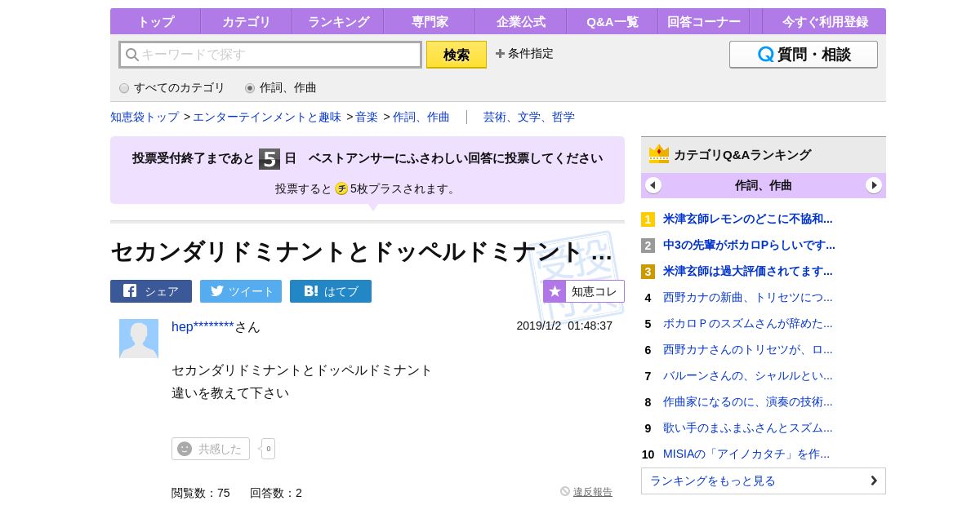Add to 知恵コレ with star button

point(584,291)
